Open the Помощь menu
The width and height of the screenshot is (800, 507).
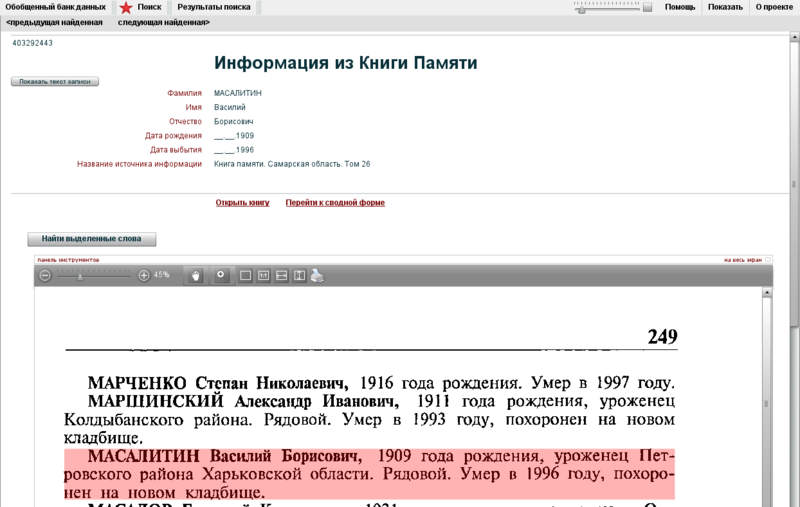tap(680, 7)
